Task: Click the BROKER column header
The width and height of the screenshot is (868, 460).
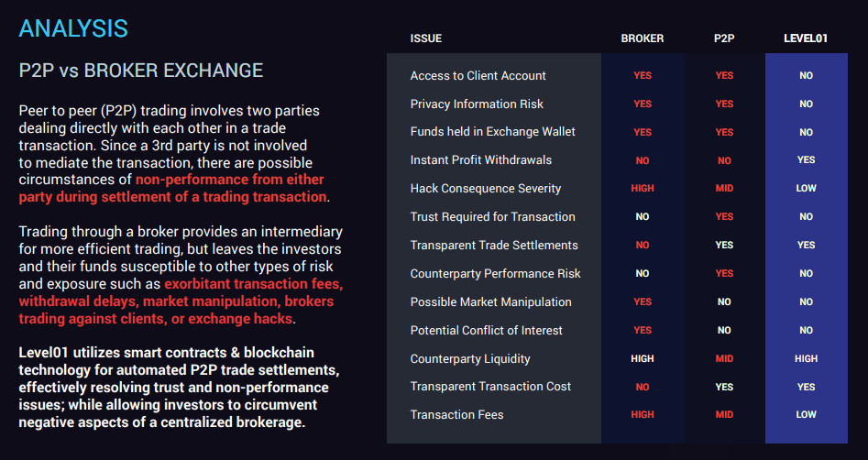Action: pos(643,38)
